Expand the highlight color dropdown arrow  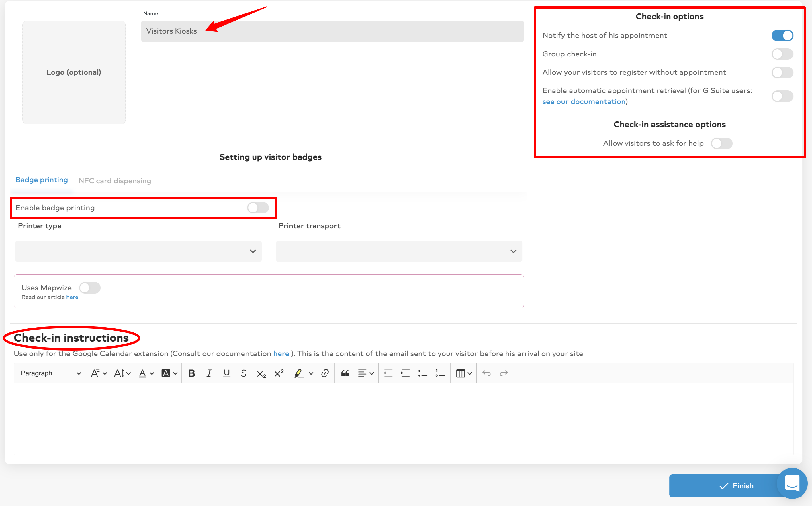(x=311, y=373)
